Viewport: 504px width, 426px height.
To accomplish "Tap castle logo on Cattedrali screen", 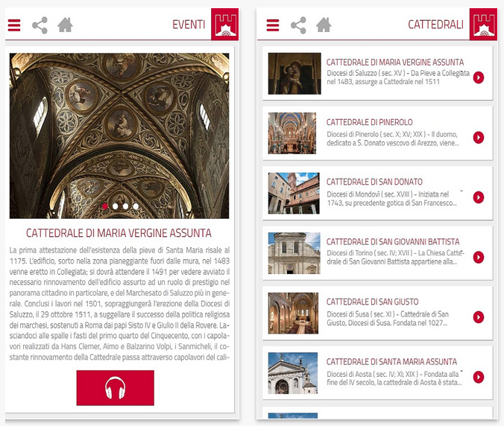I will [483, 24].
